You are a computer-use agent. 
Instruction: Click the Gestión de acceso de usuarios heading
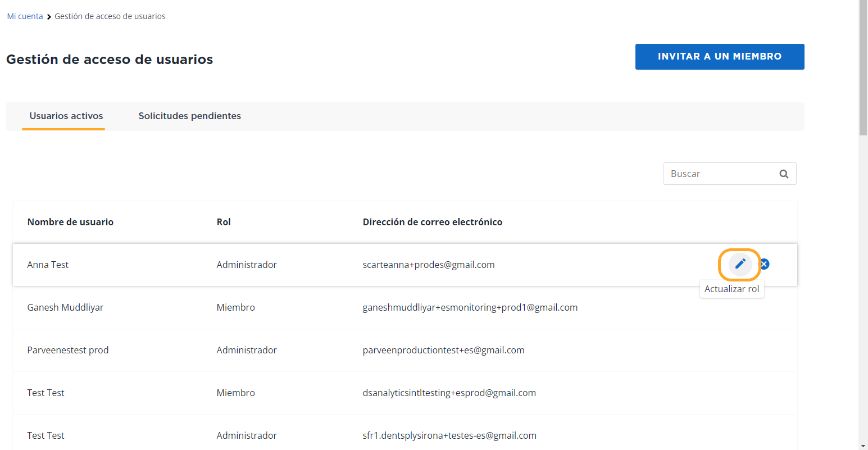tap(110, 60)
